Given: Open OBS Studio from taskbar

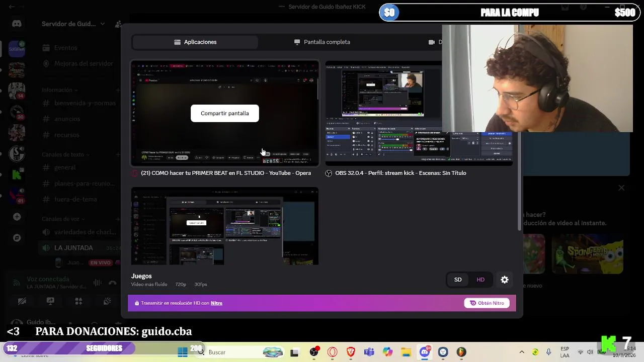Looking at the screenshot, I should click(x=314, y=352).
